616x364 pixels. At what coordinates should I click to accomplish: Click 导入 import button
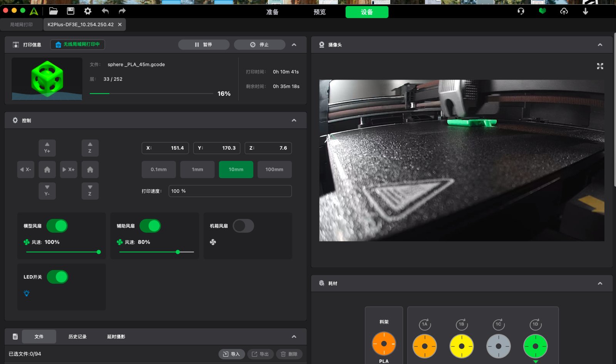click(x=231, y=354)
